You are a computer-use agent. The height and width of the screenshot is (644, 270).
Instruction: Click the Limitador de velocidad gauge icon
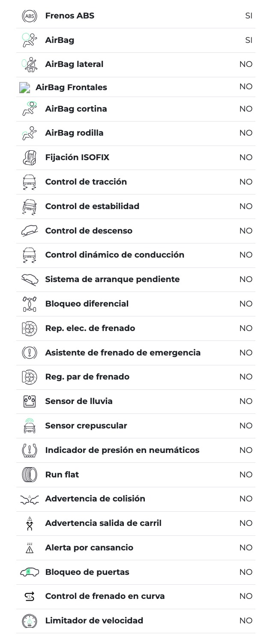(29, 621)
